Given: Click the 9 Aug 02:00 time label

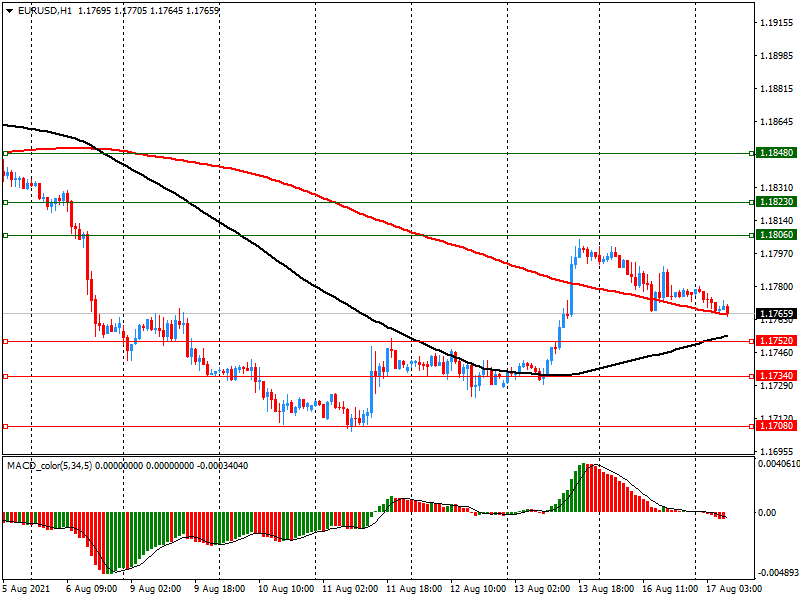Looking at the screenshot, I should click(155, 589).
